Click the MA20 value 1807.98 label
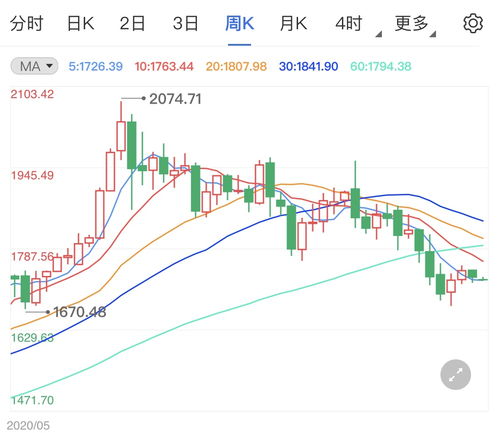Screen dimensions: 499x433 [236, 66]
